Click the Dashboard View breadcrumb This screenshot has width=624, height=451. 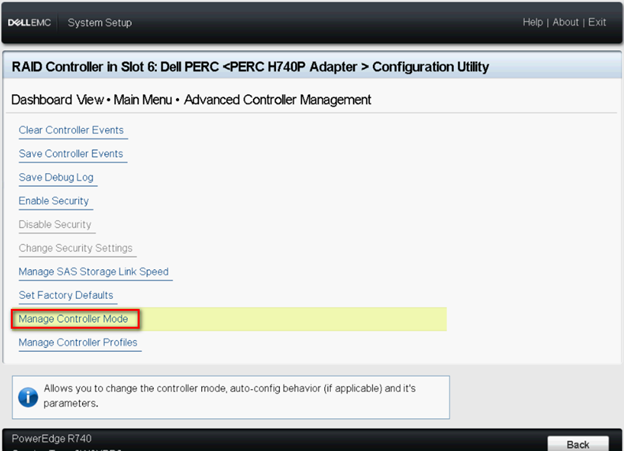click(x=57, y=100)
